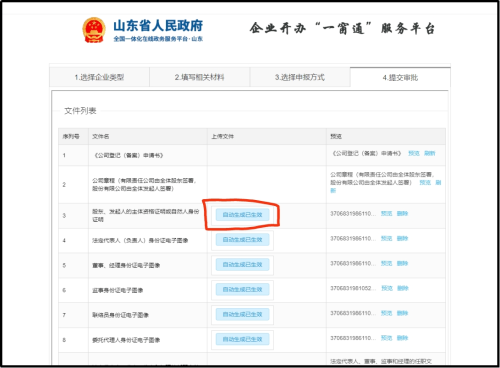
Task: Click the 企业开办"一窗通"服务平台 heading
Action: pos(342,29)
